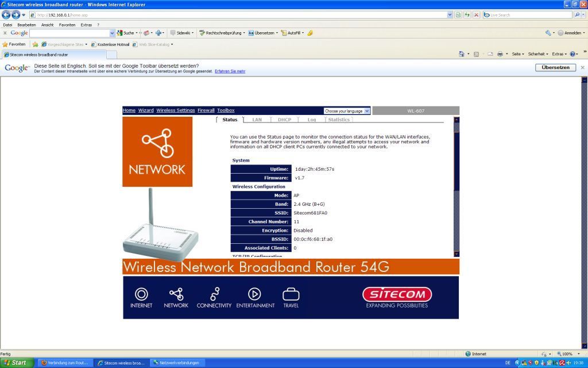Switch to the Statistics tab
This screenshot has height=368, width=588.
pyautogui.click(x=339, y=120)
